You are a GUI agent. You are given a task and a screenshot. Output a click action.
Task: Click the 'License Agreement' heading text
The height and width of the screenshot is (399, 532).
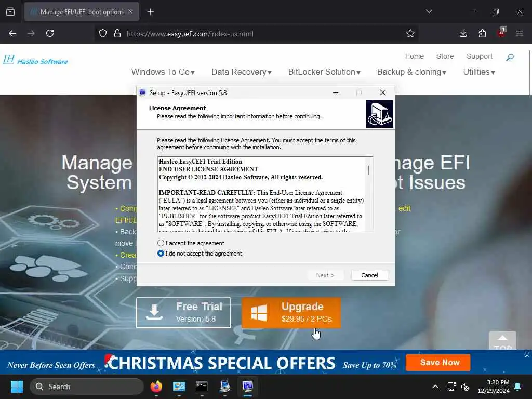tap(177, 108)
